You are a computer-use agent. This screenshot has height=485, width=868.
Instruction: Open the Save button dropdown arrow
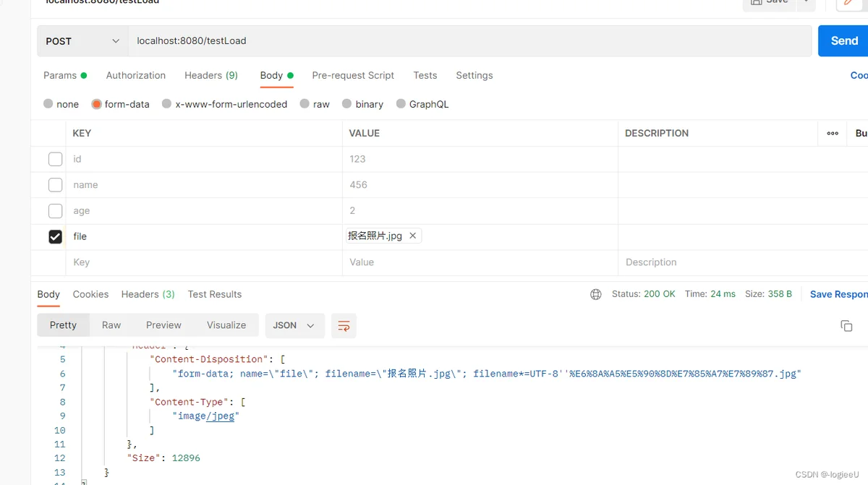[807, 3]
